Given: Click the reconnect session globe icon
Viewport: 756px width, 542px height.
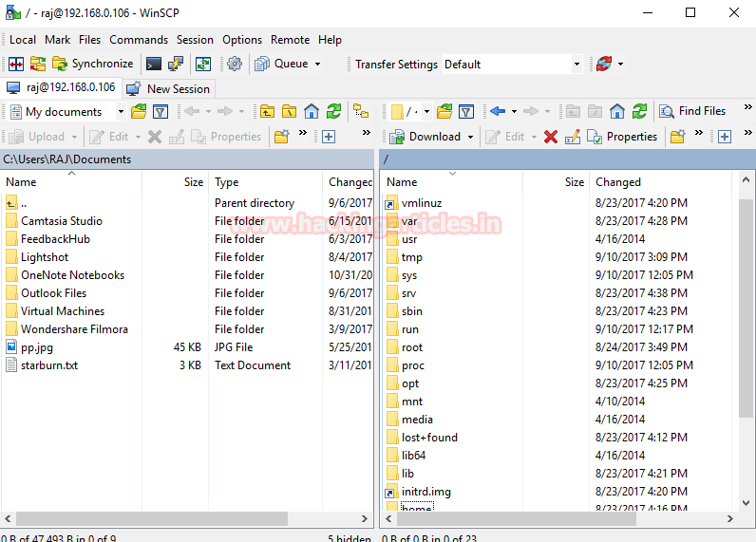Looking at the screenshot, I should (x=604, y=64).
